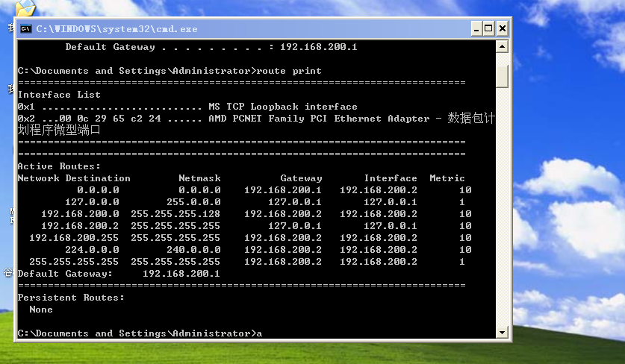Image resolution: width=625 pixels, height=364 pixels.
Task: Click the desktop folder icon above the window
Action: [x=25, y=8]
